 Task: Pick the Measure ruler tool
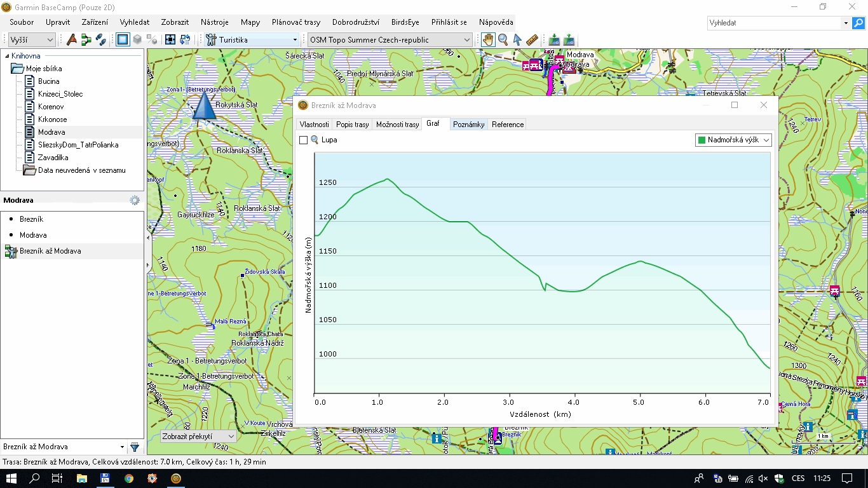(x=532, y=39)
